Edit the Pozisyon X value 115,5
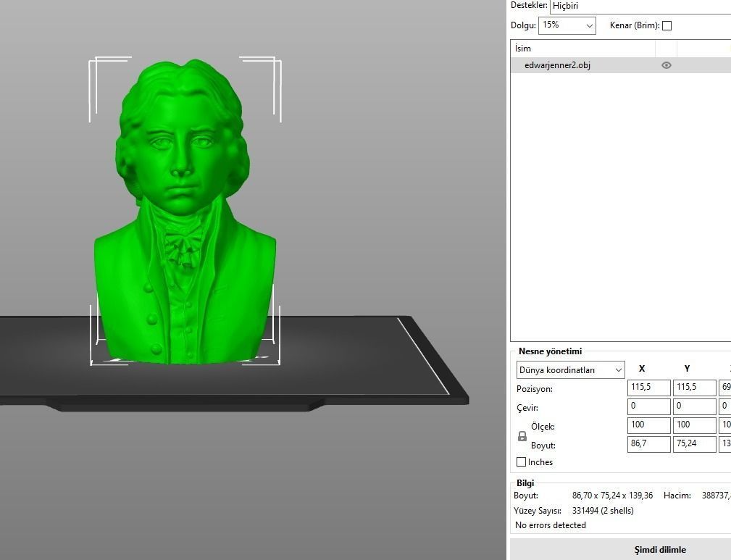This screenshot has width=731, height=560. 647,387
